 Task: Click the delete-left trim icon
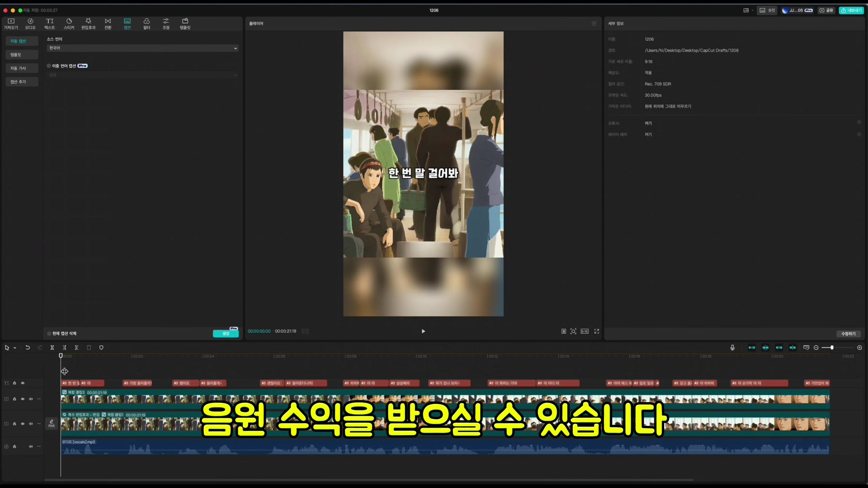point(64,348)
